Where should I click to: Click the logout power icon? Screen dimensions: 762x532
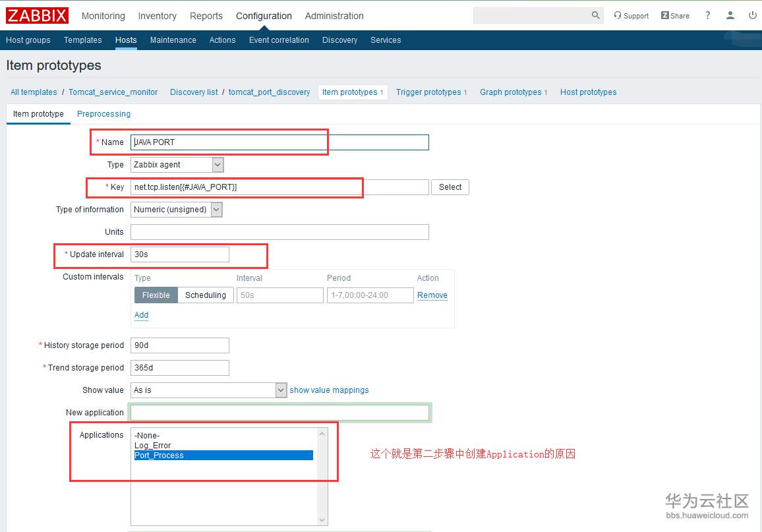(752, 16)
